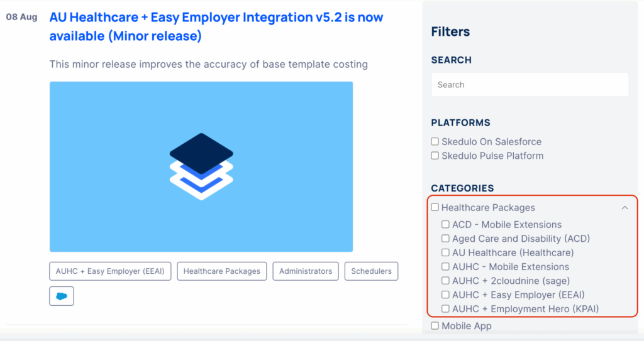Viewport: 644px width, 341px height.
Task: Check the AUHC - Mobile Extensions checkbox
Action: [x=445, y=267]
